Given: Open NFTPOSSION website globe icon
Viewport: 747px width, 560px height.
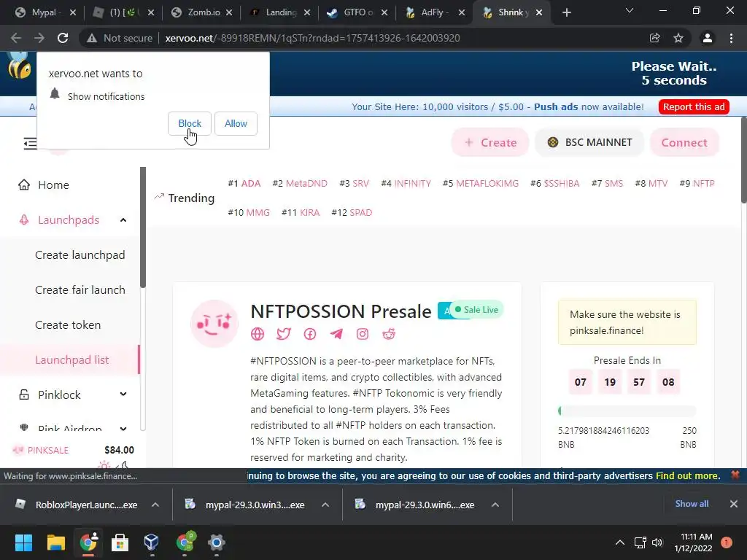Looking at the screenshot, I should coord(258,334).
